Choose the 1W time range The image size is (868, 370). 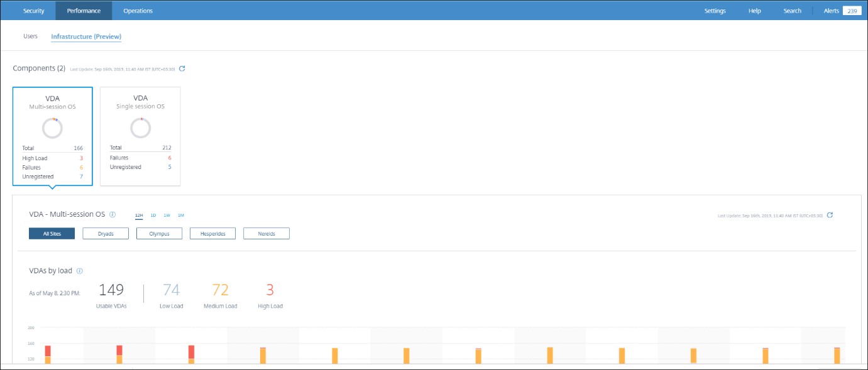pyautogui.click(x=167, y=215)
